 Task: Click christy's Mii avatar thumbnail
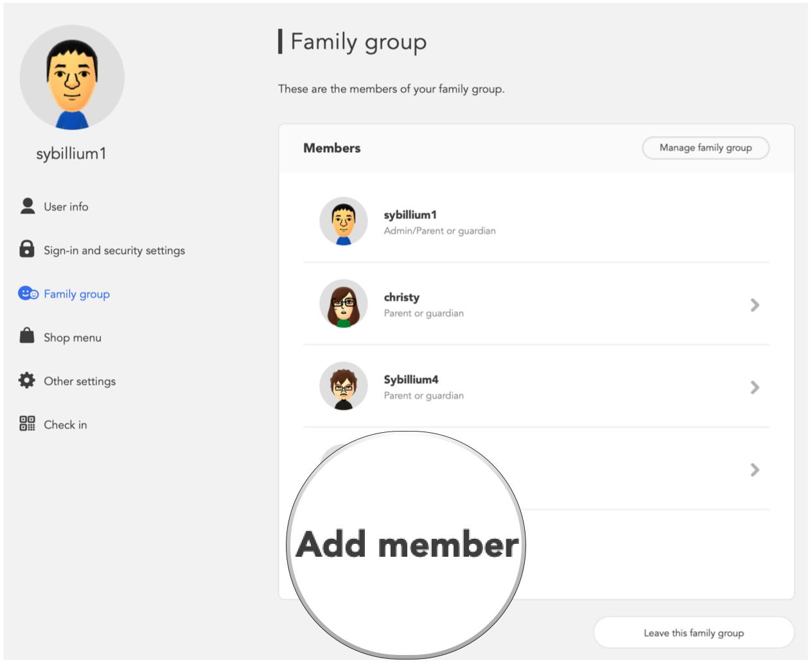click(x=343, y=304)
